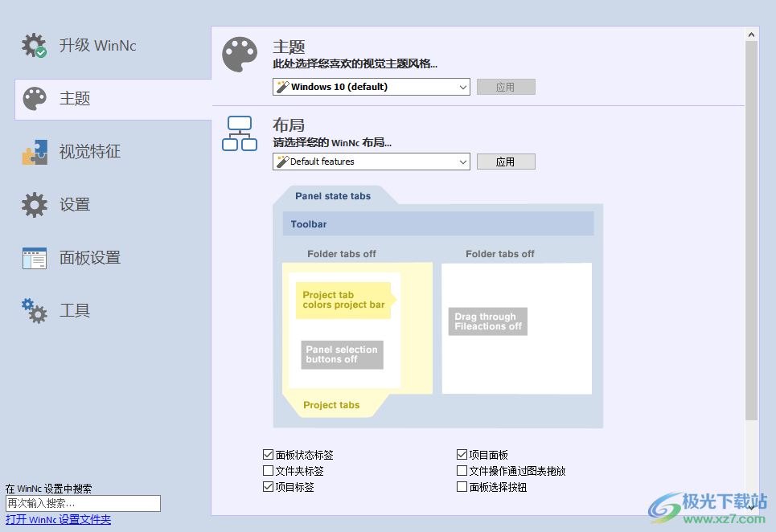Click the wand icon in the layout dropdown
The image size is (776, 532).
pos(282,162)
